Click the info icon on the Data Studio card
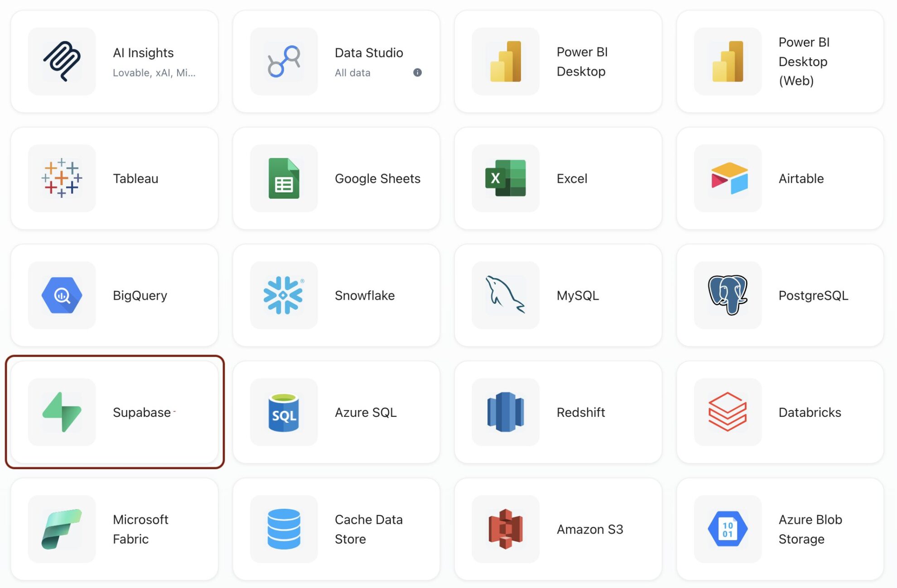The image size is (897, 588). (417, 72)
